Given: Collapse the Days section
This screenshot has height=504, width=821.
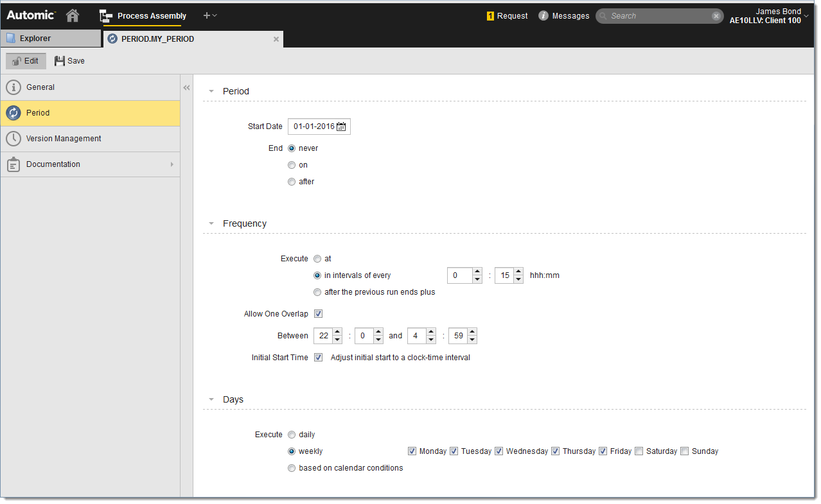Looking at the screenshot, I should (x=211, y=400).
